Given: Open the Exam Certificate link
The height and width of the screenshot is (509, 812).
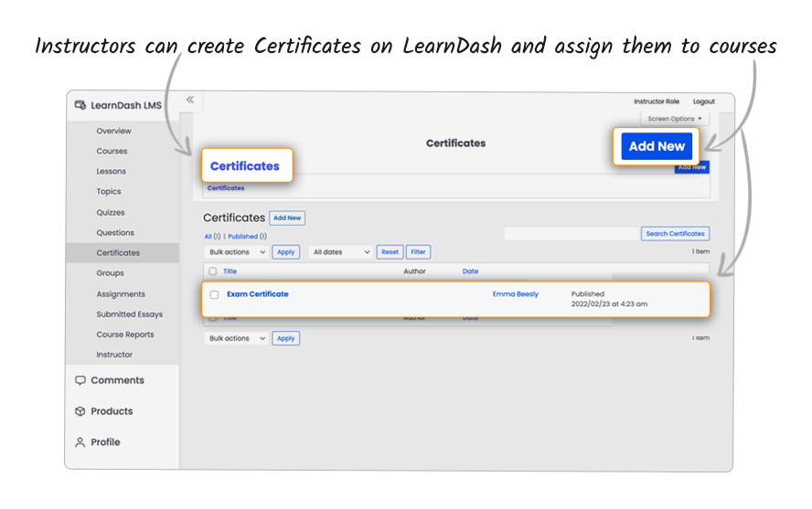Looking at the screenshot, I should [x=257, y=294].
